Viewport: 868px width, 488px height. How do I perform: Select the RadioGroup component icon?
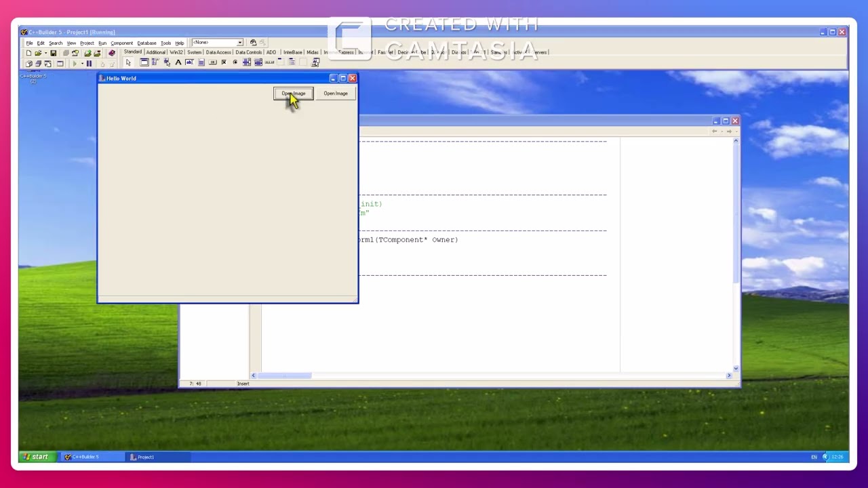click(292, 62)
